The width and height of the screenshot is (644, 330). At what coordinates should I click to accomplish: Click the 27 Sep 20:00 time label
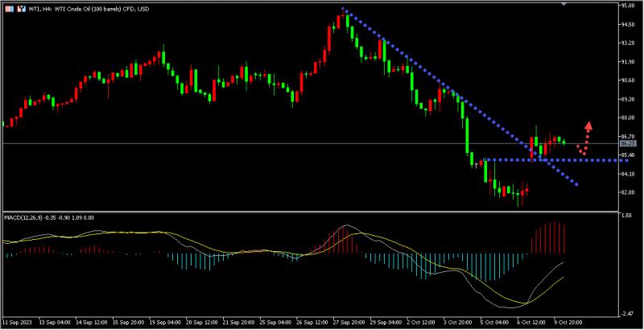pos(349,323)
